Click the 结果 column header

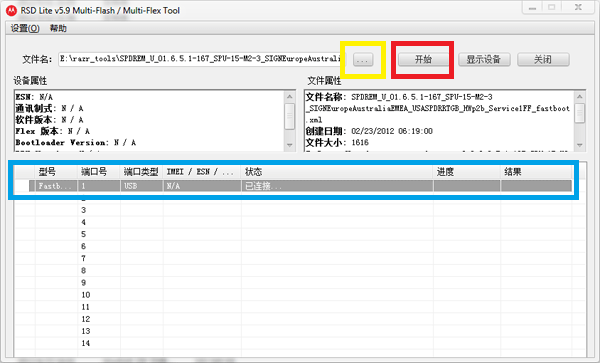pyautogui.click(x=536, y=172)
